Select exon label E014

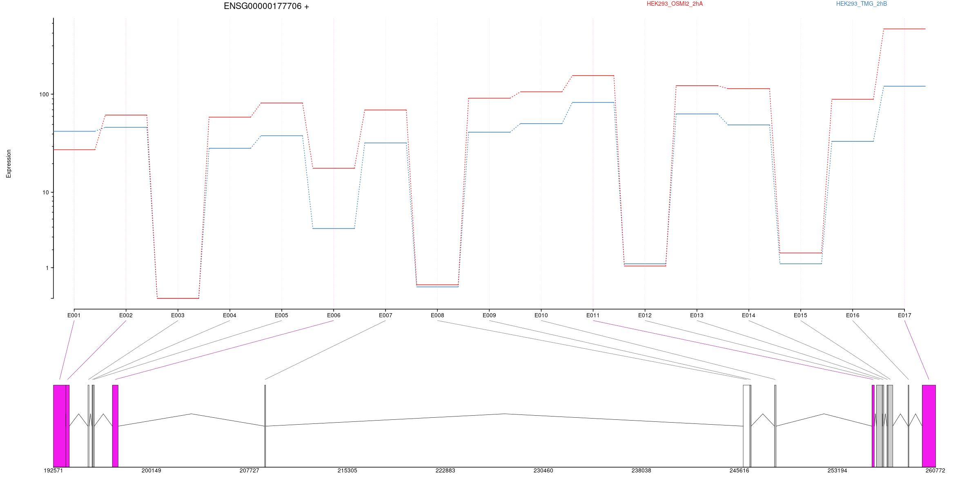point(748,315)
